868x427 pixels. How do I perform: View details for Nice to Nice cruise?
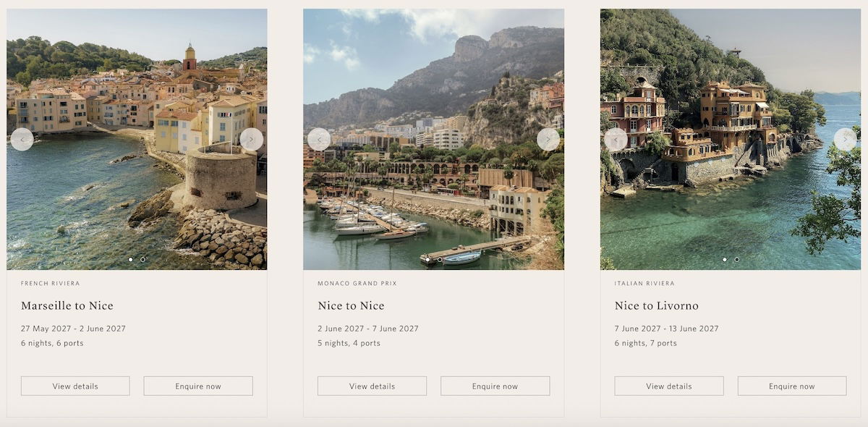click(x=372, y=386)
